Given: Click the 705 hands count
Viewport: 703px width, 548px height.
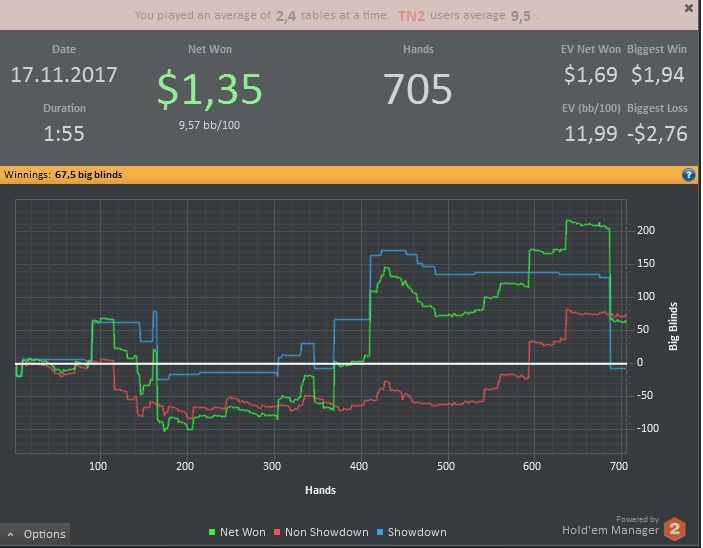Looking at the screenshot, I should [x=418, y=89].
